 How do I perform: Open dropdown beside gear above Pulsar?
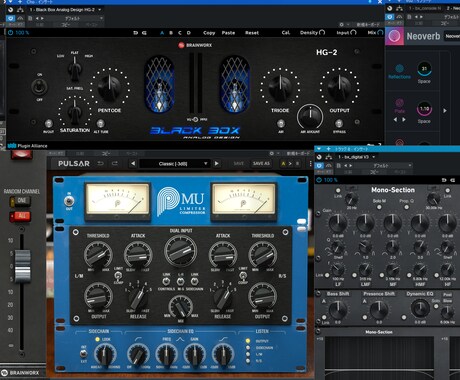[279, 153]
